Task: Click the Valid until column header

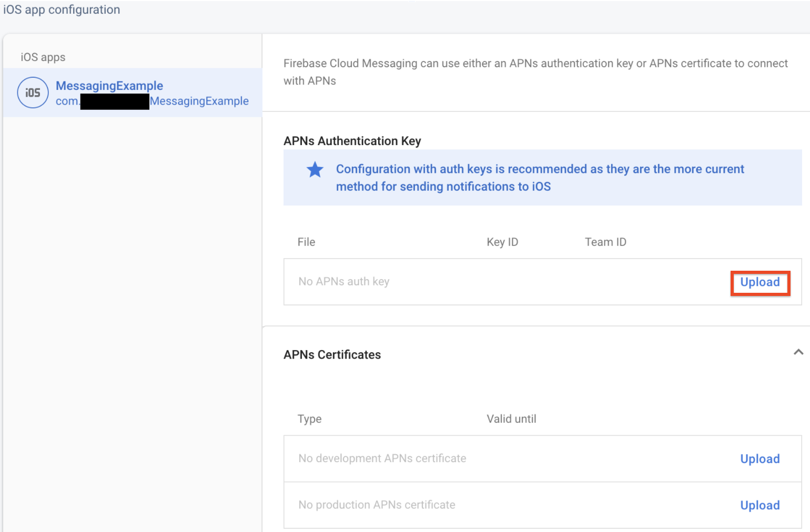Action: (511, 419)
